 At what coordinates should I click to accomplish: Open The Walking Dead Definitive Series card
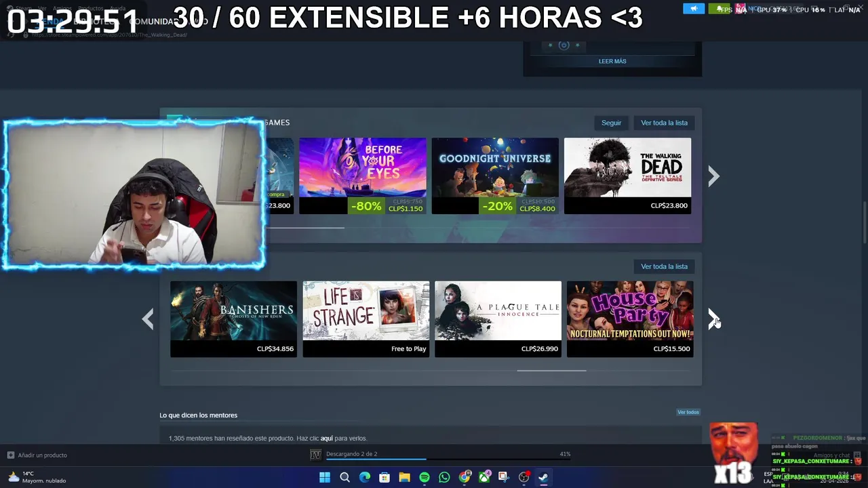(628, 176)
